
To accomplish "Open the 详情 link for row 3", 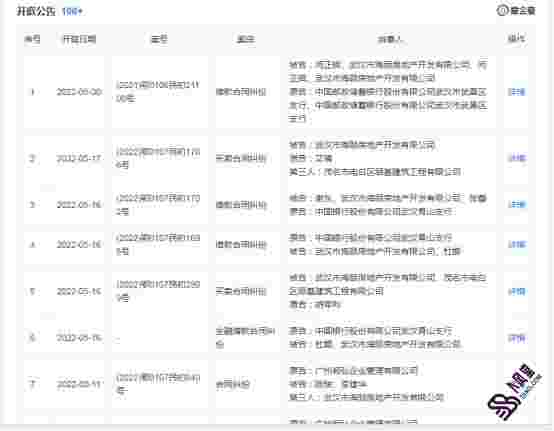I will (516, 205).
